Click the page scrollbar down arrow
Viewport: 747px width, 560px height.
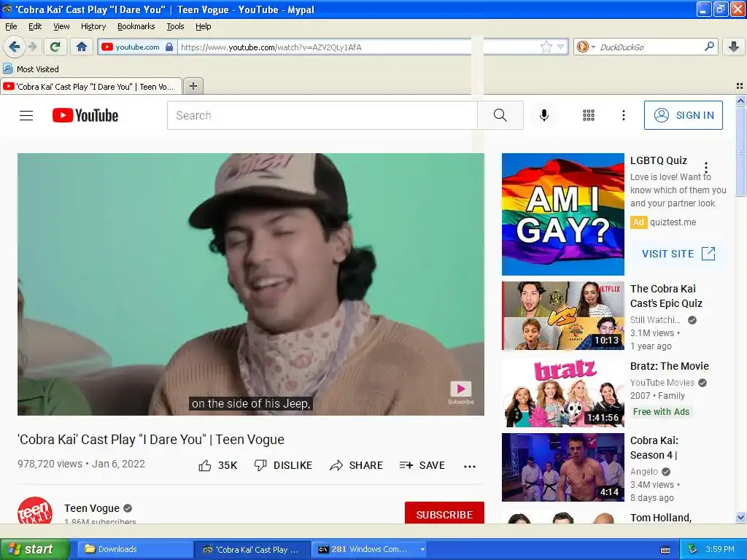[740, 517]
